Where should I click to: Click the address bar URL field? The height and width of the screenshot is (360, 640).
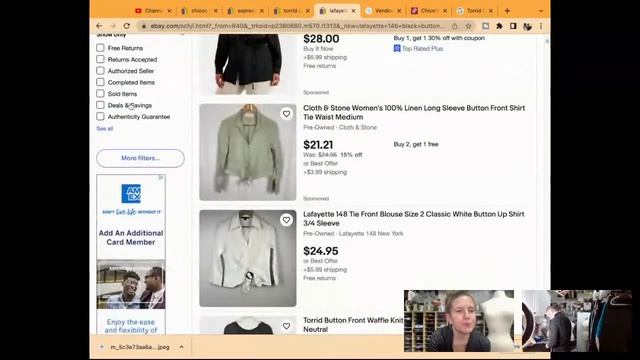coord(297,26)
